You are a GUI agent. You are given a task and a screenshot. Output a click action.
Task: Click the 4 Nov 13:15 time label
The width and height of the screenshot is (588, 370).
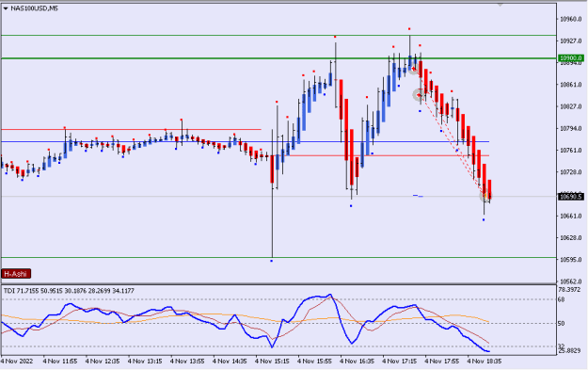coord(145,362)
